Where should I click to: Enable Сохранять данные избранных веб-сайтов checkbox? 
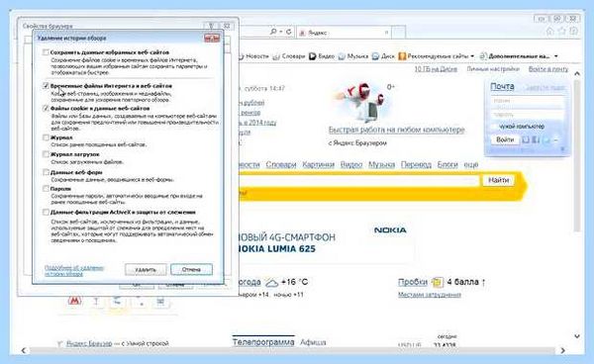coord(46,52)
